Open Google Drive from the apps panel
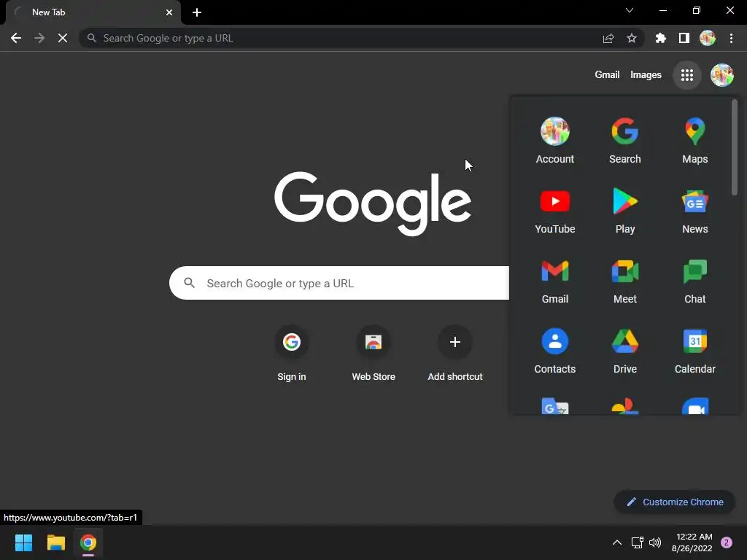The height and width of the screenshot is (560, 747). pos(625,350)
